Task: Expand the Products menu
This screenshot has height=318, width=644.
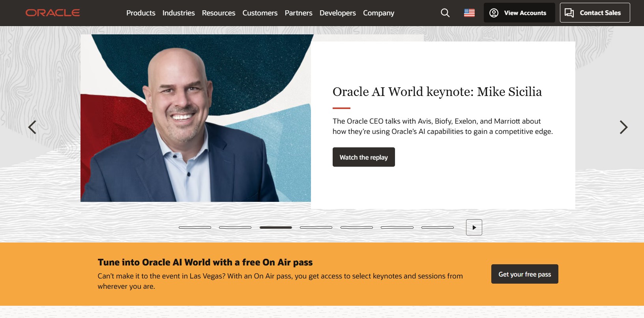Action: pos(141,13)
